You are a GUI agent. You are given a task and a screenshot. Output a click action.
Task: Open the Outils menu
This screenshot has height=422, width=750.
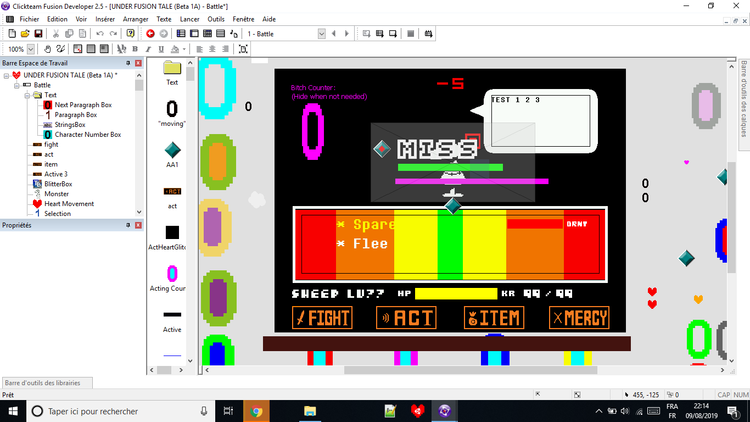pos(216,19)
